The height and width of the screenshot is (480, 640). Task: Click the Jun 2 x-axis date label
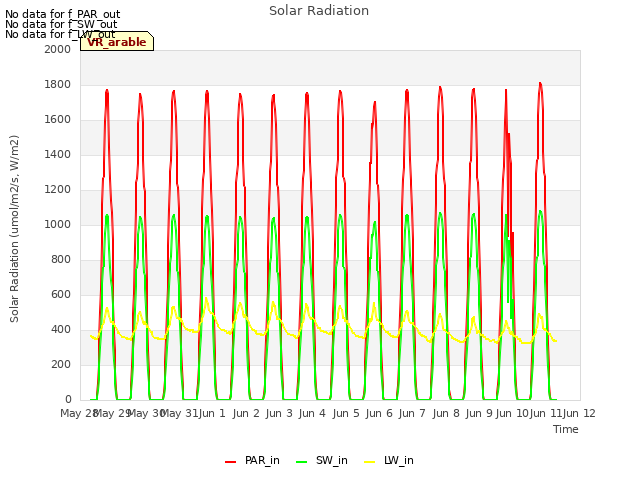click(x=246, y=413)
